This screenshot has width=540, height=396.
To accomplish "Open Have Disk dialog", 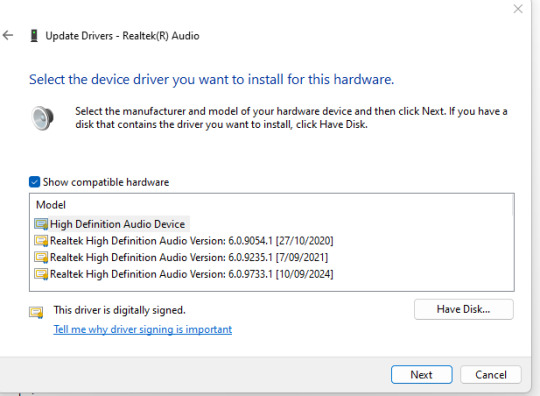I will 464,309.
